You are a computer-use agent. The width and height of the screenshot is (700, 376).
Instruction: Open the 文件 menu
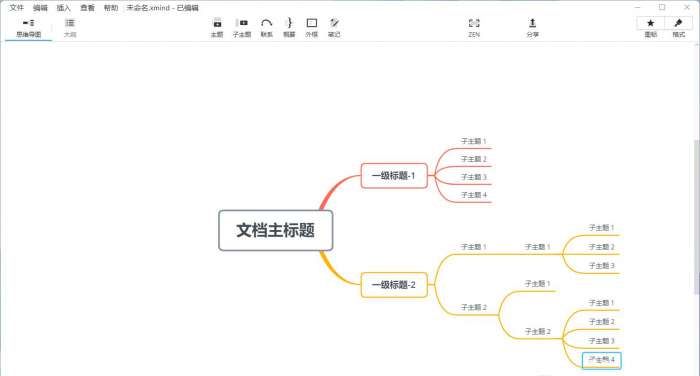click(x=17, y=8)
